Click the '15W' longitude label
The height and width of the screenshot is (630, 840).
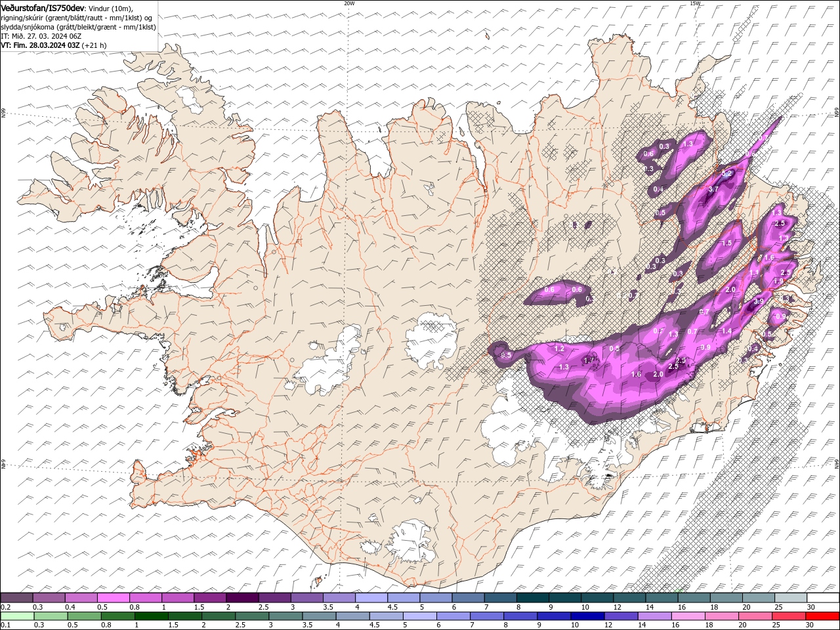695,3
